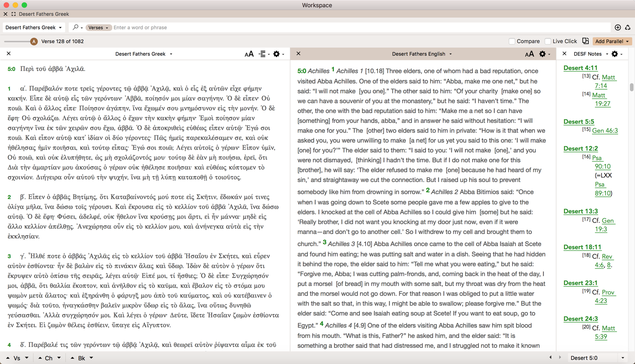Open the Gen 46:3 cross-reference link

(604, 130)
